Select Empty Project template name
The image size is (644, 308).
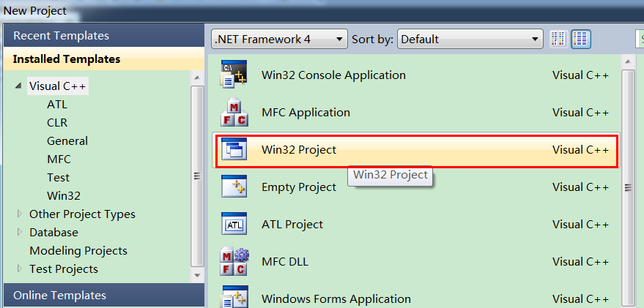click(x=299, y=187)
